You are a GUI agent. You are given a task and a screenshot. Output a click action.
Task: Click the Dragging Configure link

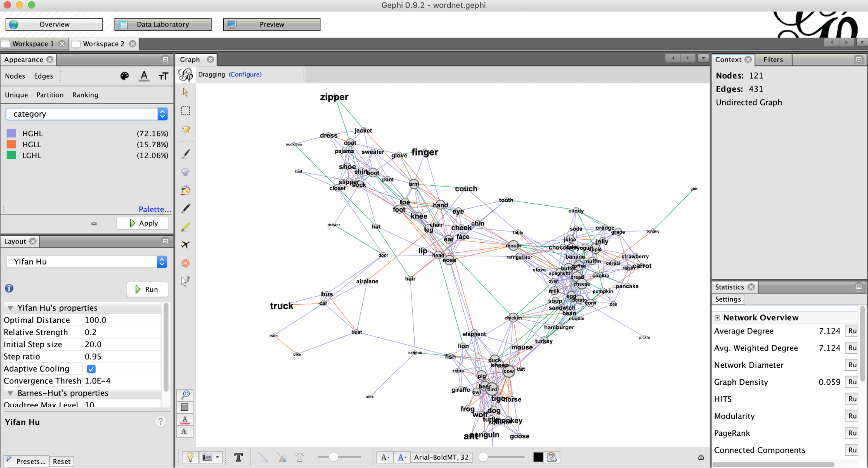(x=245, y=75)
